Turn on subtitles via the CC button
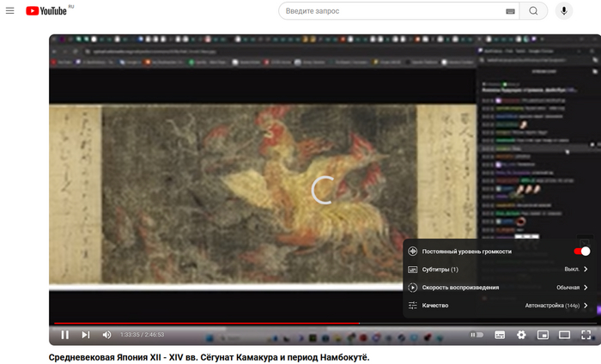Image resolution: width=601 pixels, height=364 pixels. pyautogui.click(x=500, y=335)
